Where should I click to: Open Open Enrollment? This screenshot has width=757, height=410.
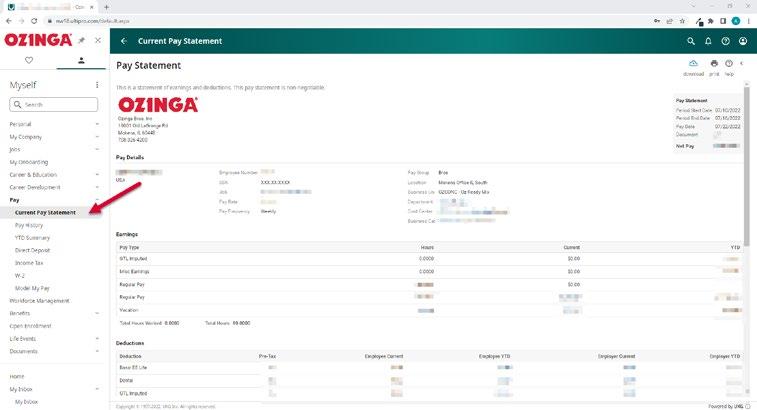pos(30,326)
